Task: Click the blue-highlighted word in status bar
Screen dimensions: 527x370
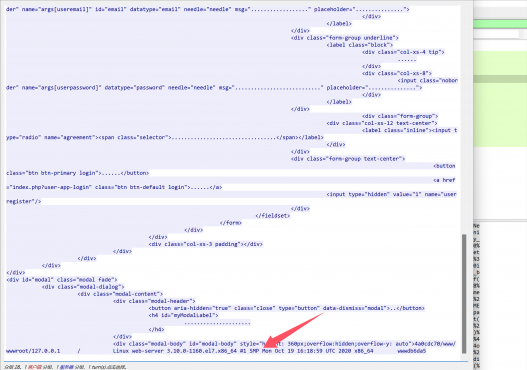Action: coord(66,367)
